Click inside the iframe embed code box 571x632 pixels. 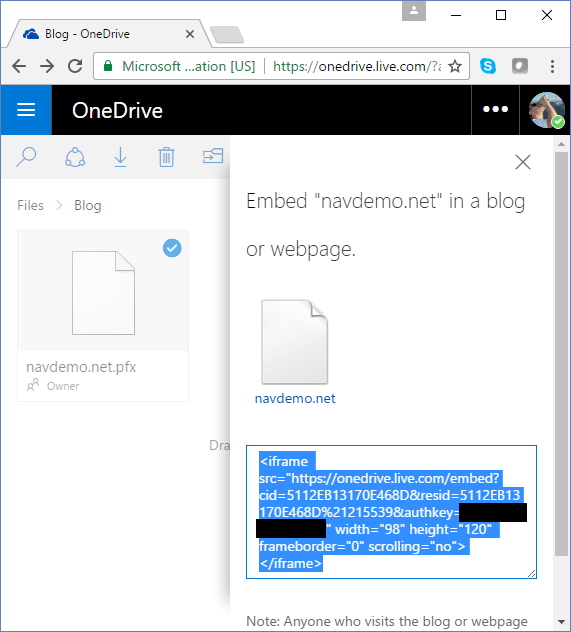click(x=391, y=512)
